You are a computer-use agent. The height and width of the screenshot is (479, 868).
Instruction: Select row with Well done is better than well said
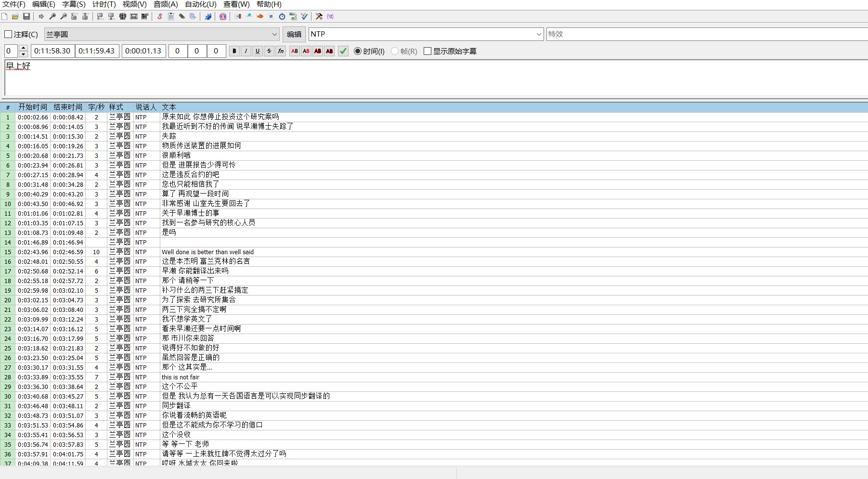point(434,252)
